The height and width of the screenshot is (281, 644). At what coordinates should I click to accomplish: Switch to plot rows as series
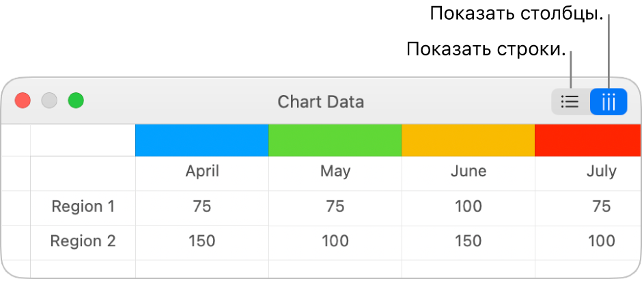click(x=570, y=102)
